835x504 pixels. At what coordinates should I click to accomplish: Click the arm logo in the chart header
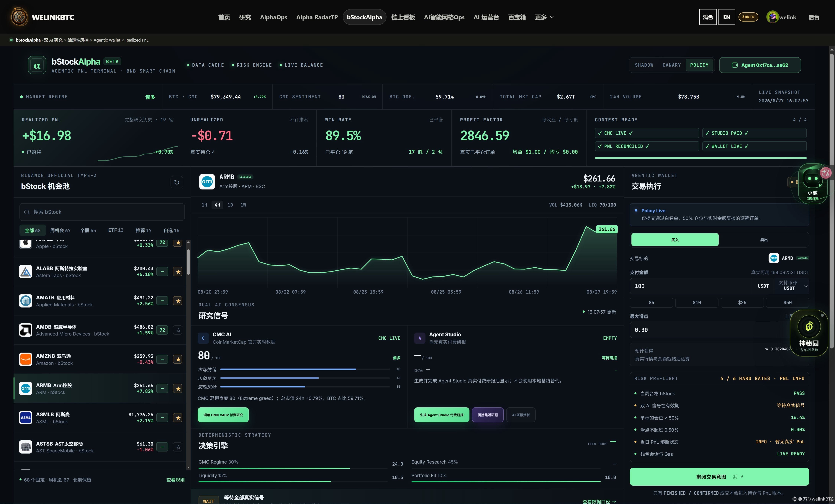[x=207, y=182]
